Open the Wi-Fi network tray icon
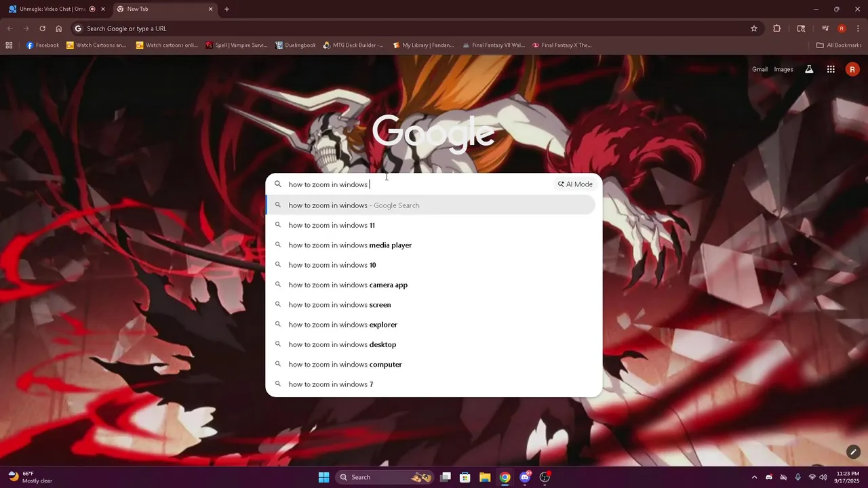 [812, 477]
